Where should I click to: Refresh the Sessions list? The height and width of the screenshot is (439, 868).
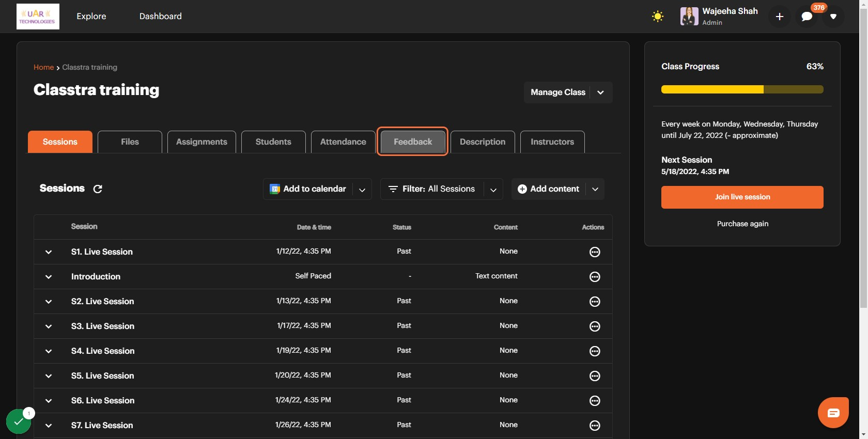click(98, 189)
